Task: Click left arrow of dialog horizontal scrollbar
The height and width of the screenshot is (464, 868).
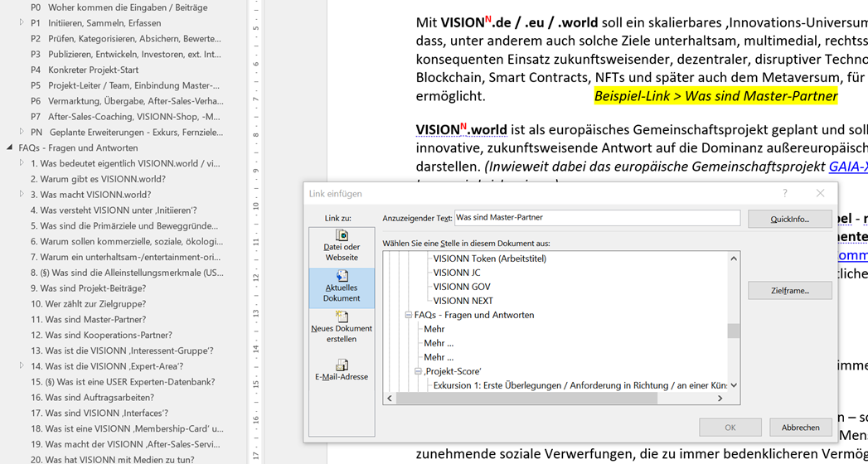Action: click(389, 398)
